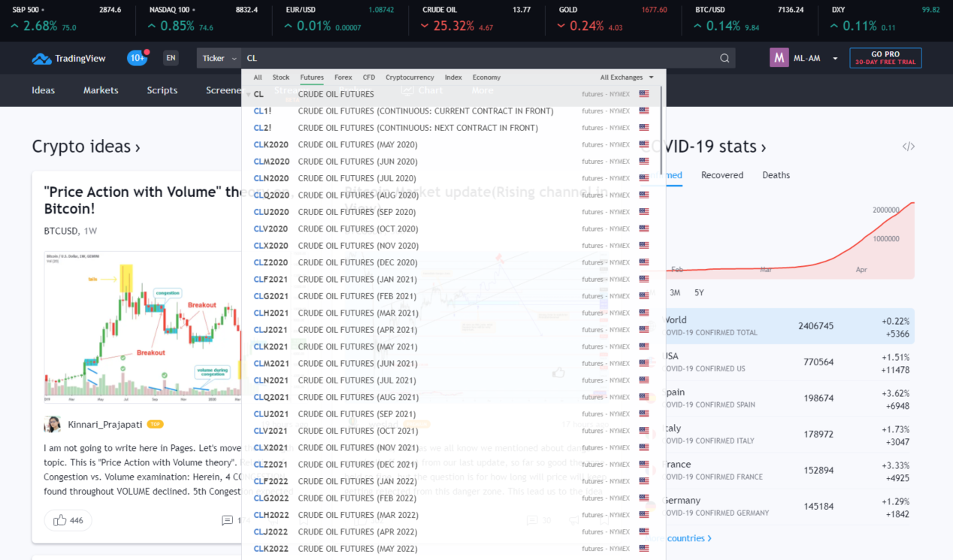Open the Scripts menu
The image size is (953, 560).
click(162, 90)
